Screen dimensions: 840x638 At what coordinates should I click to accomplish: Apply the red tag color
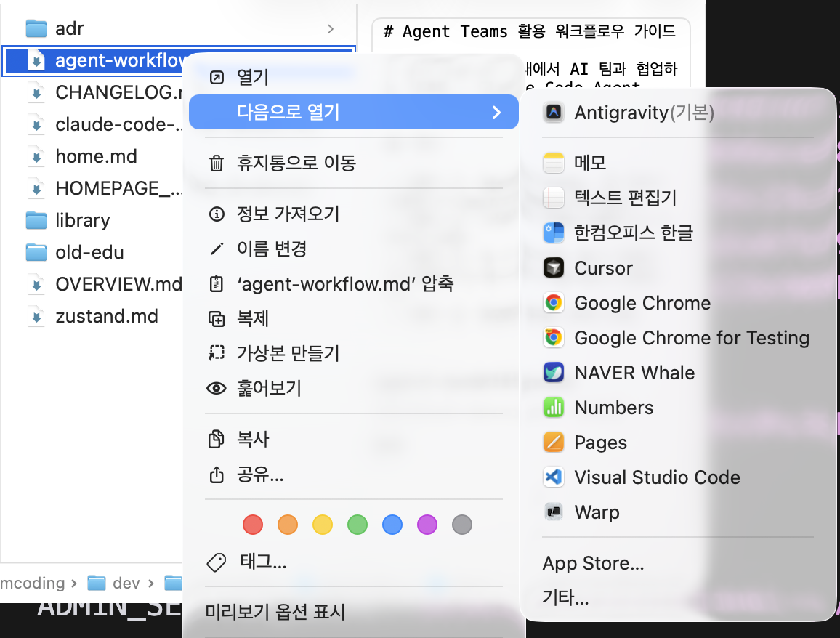click(253, 525)
